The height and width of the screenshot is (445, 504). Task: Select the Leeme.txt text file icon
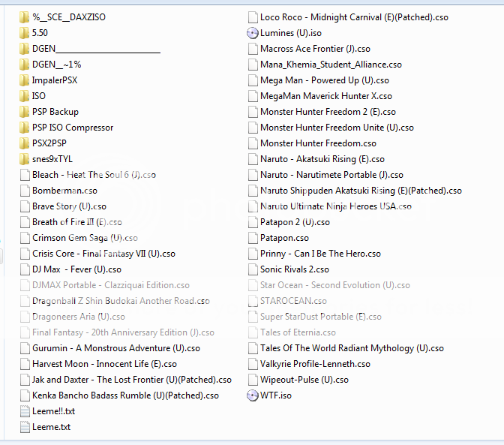25,427
